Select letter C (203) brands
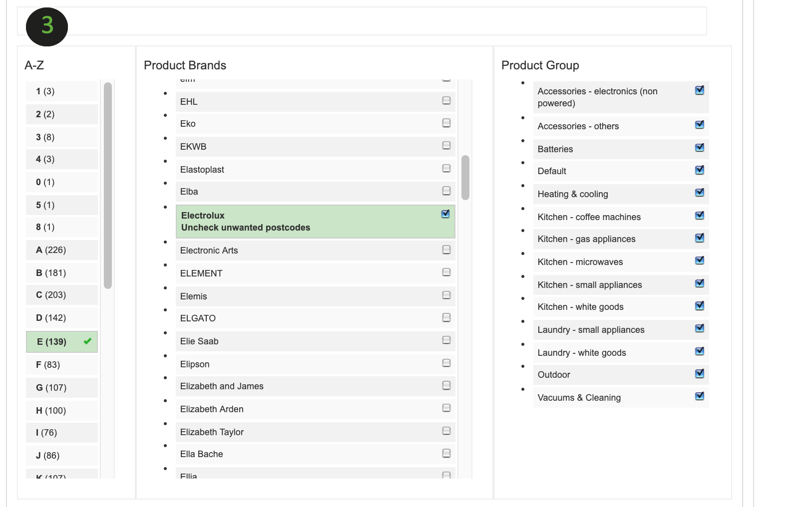Image resolution: width=812 pixels, height=507 pixels. 62,295
